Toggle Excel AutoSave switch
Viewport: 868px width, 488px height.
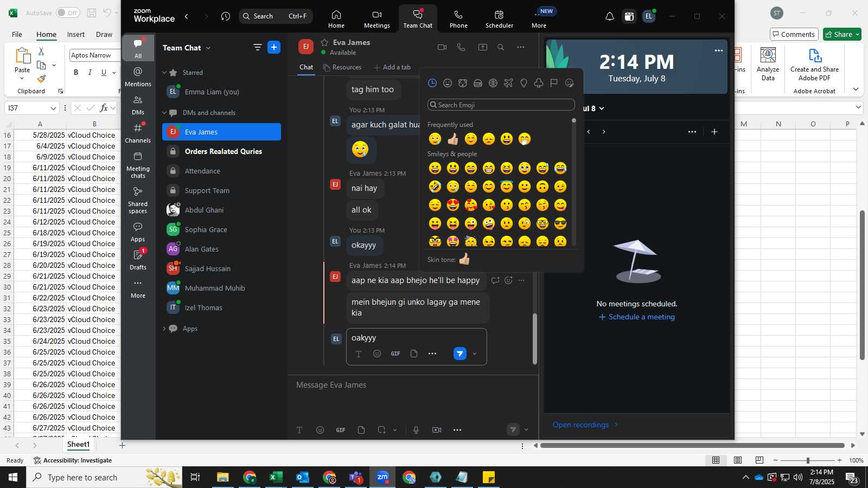tap(67, 12)
